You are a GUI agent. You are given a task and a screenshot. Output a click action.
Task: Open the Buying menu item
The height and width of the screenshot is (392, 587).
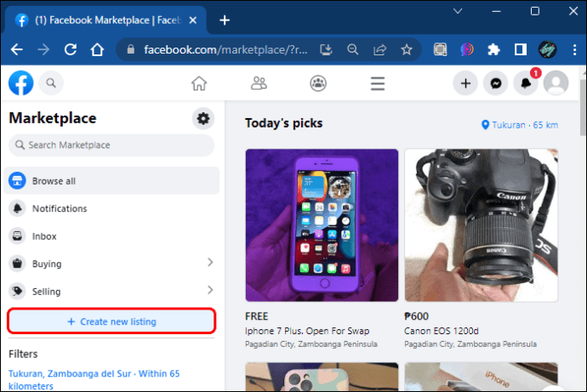pos(111,264)
